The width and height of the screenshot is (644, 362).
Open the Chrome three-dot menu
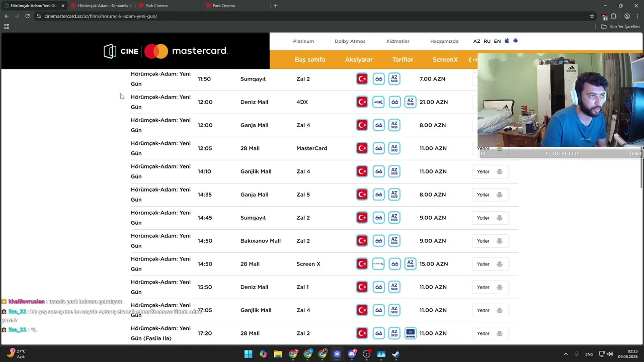[x=637, y=16]
